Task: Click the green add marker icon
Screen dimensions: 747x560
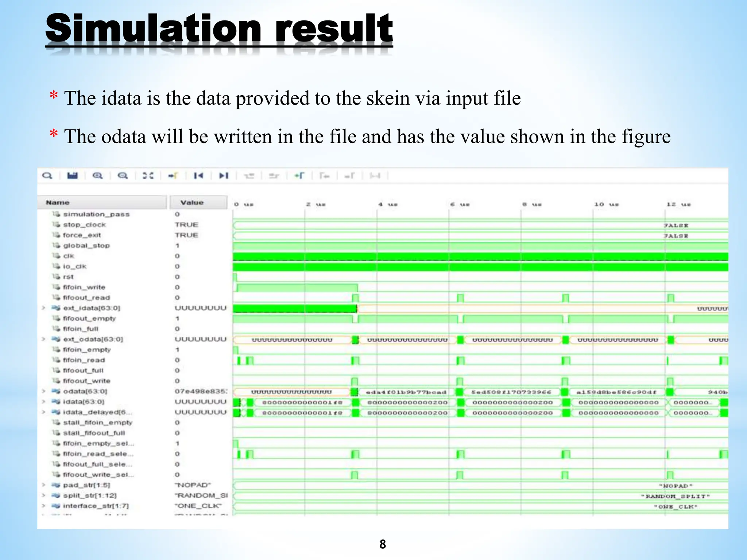Action: click(x=299, y=176)
